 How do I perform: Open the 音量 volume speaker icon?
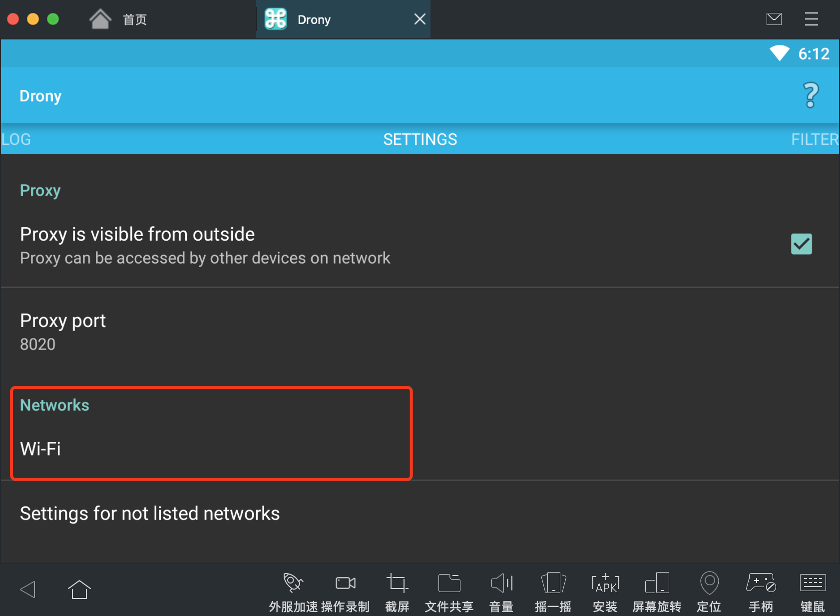pos(501,583)
